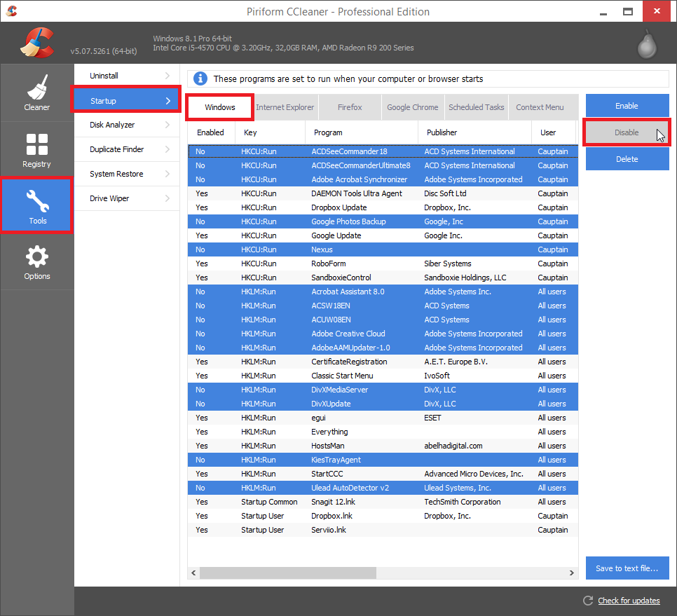Select the KiesTrayAgent entry
The width and height of the screenshot is (677, 616).
(383, 460)
